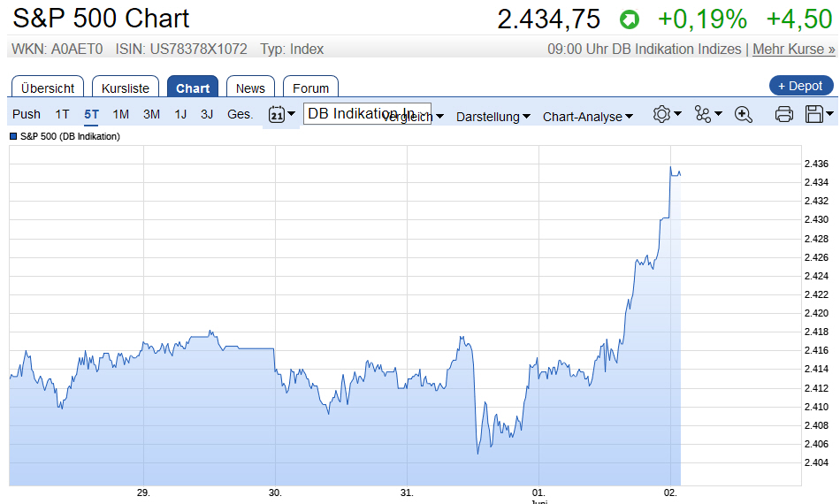Screen dimensions: 840x504
Task: Select the 1M time range
Action: point(121,114)
